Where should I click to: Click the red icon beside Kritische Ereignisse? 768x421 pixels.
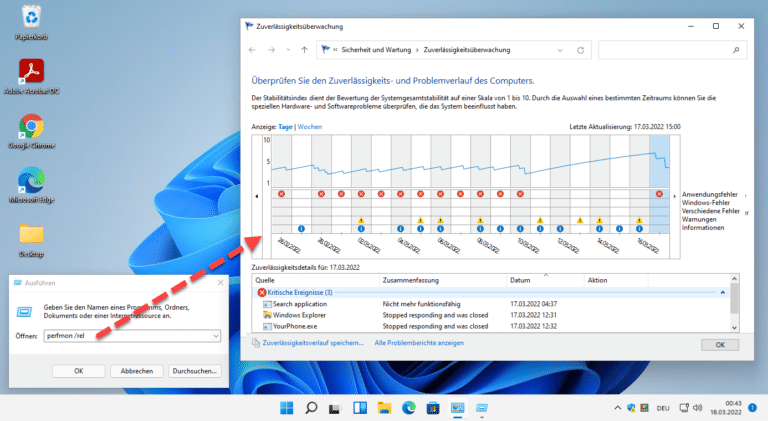coord(262,292)
